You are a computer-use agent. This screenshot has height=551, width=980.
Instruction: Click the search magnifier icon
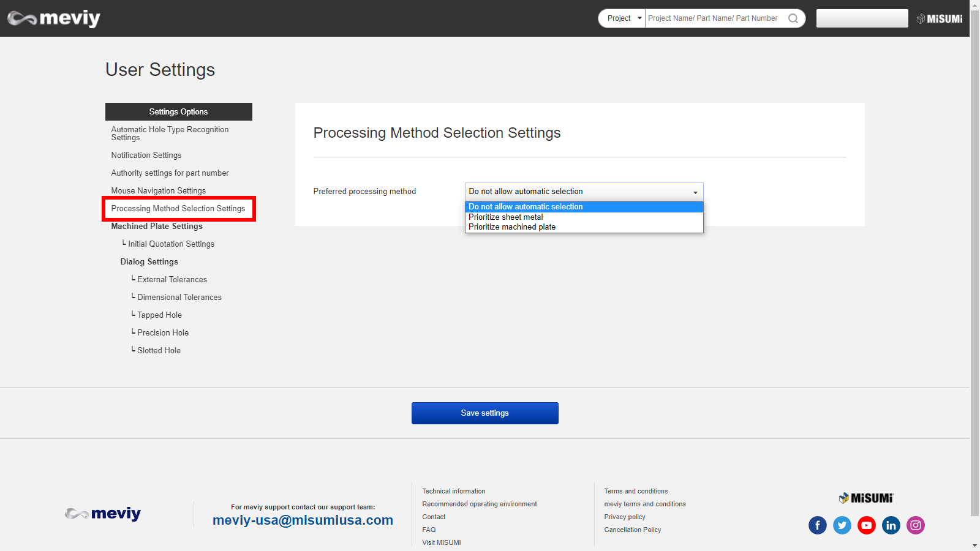pos(793,18)
